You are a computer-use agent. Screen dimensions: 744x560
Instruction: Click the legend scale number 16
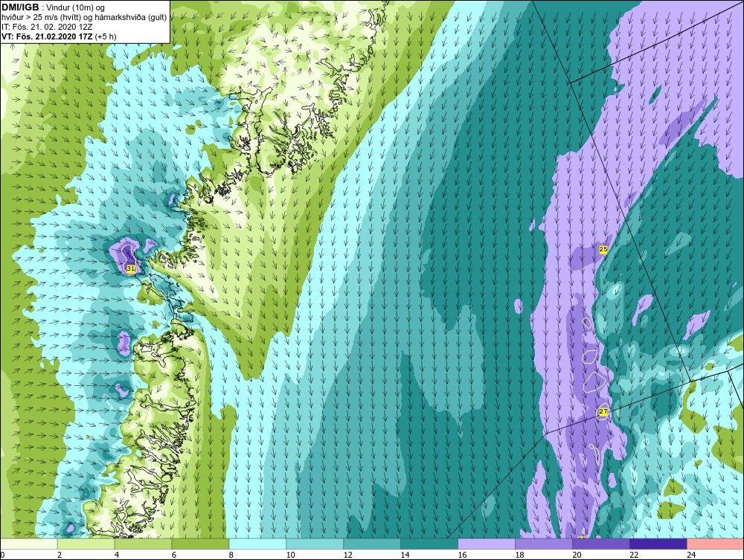point(462,555)
